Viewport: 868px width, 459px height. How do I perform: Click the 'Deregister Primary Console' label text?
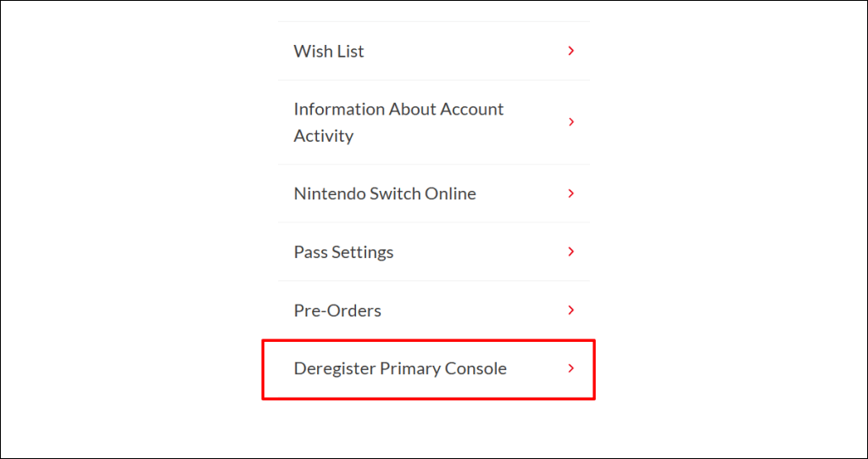[x=400, y=369]
